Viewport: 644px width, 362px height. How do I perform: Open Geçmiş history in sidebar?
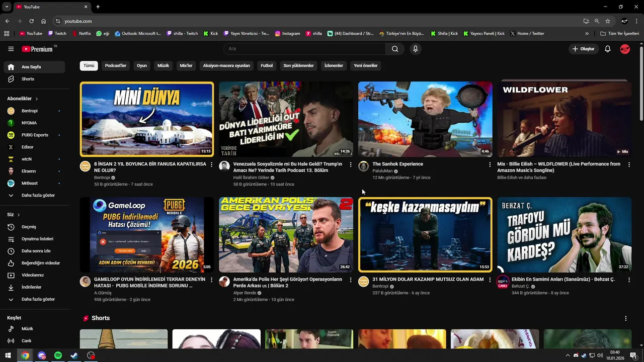(x=34, y=227)
